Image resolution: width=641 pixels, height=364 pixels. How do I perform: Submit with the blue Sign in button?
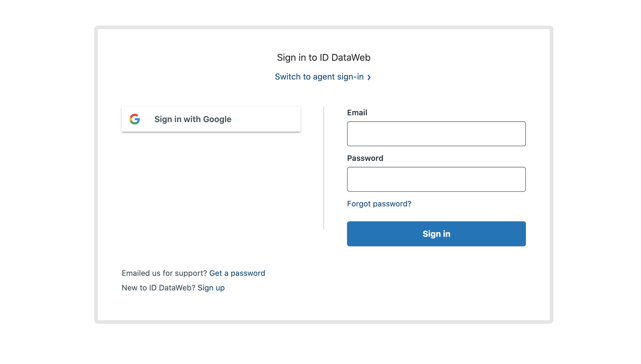436,234
